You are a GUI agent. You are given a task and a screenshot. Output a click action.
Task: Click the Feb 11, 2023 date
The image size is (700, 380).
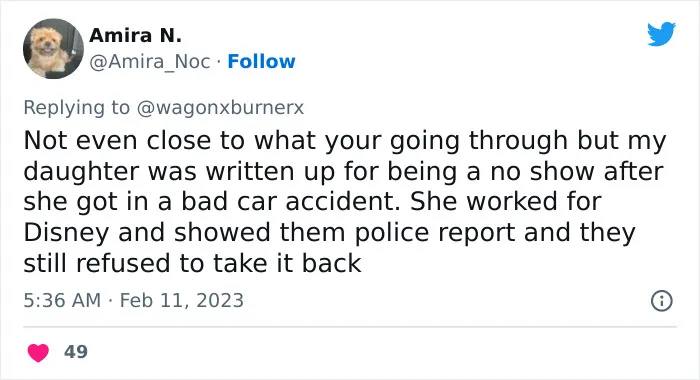click(x=182, y=300)
